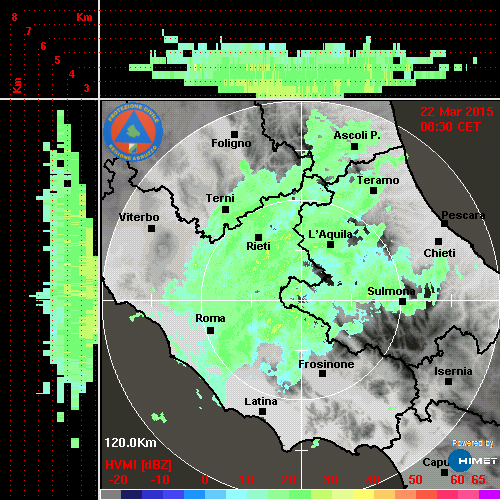Click the Powered by text link

[x=473, y=443]
